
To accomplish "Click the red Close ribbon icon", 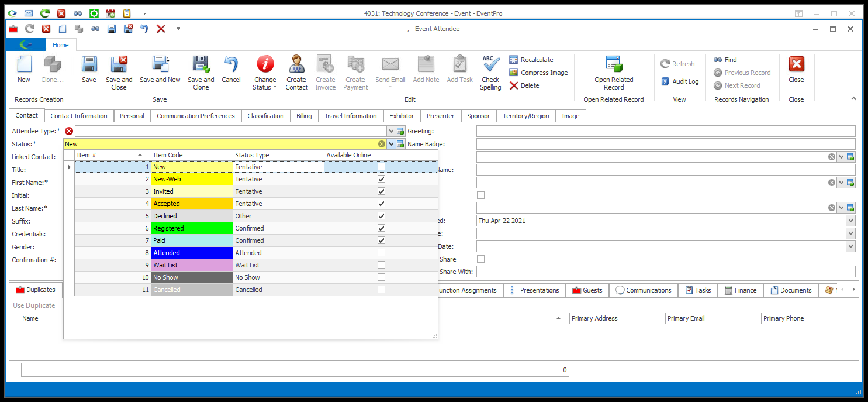I will point(796,64).
